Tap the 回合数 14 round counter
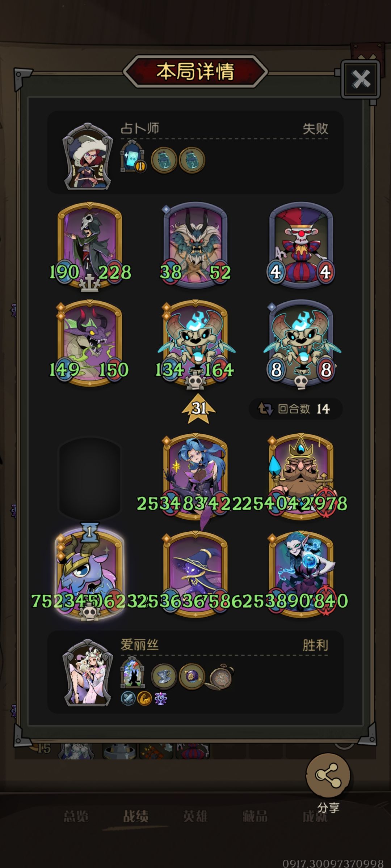Image resolution: width=391 pixels, height=868 pixels. coord(295,409)
